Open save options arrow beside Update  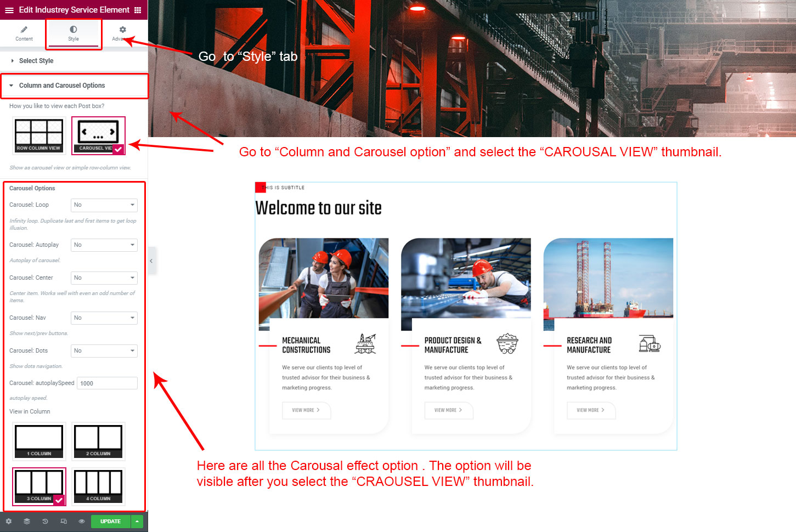137,522
